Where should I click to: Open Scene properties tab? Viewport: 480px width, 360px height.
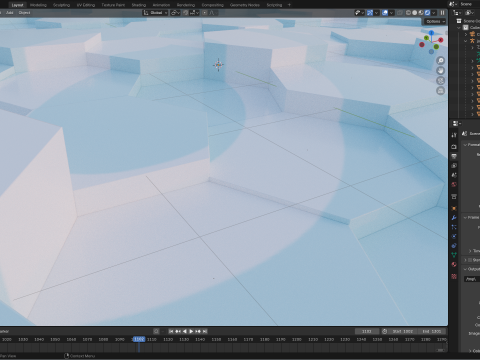454,175
